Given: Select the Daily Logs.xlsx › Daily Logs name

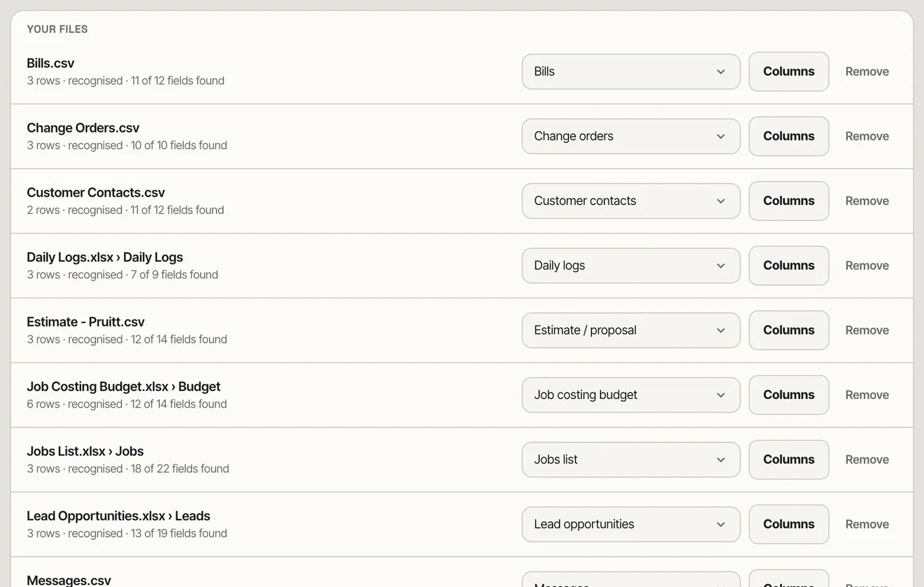Looking at the screenshot, I should [105, 257].
